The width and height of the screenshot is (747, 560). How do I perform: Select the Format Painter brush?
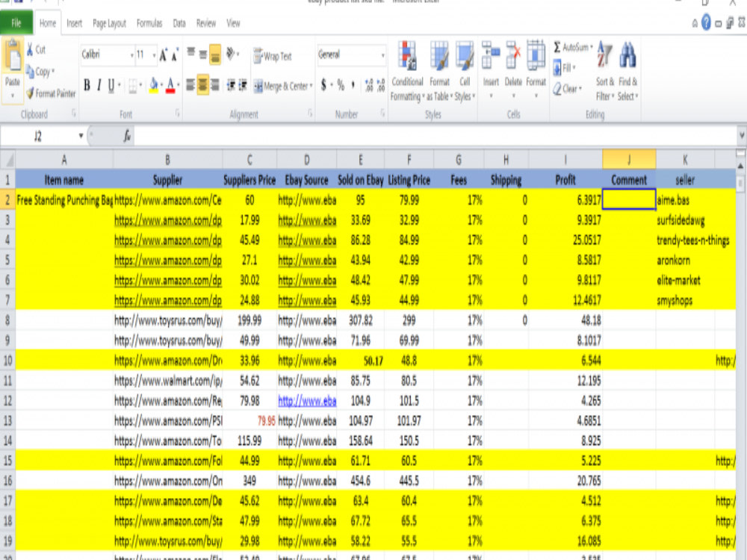(31, 93)
